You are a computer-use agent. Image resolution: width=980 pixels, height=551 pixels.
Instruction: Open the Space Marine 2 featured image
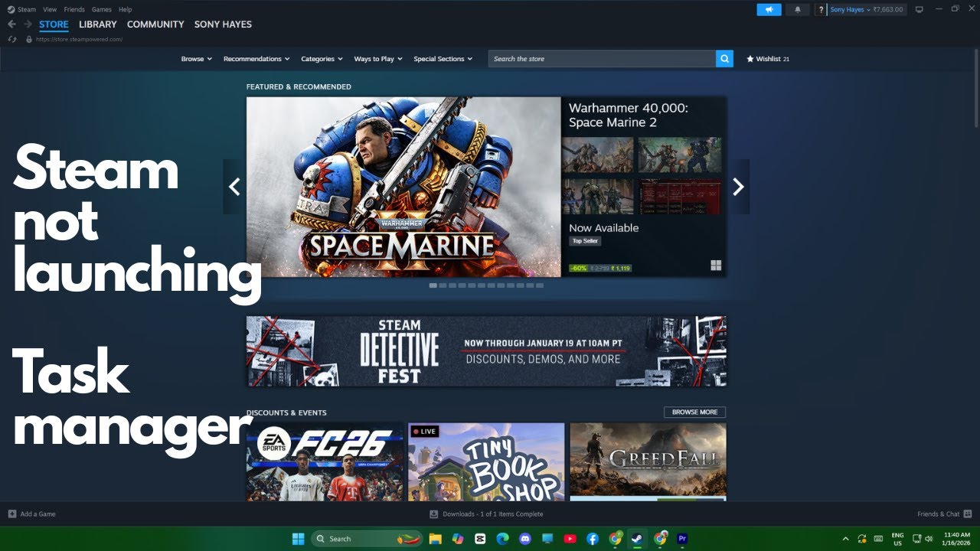pyautogui.click(x=403, y=187)
